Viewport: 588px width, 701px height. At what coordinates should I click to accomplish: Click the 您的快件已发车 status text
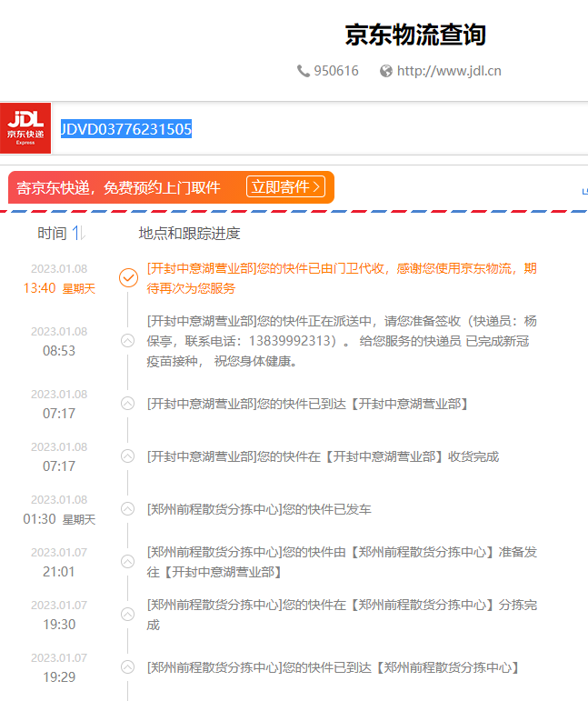(x=259, y=509)
